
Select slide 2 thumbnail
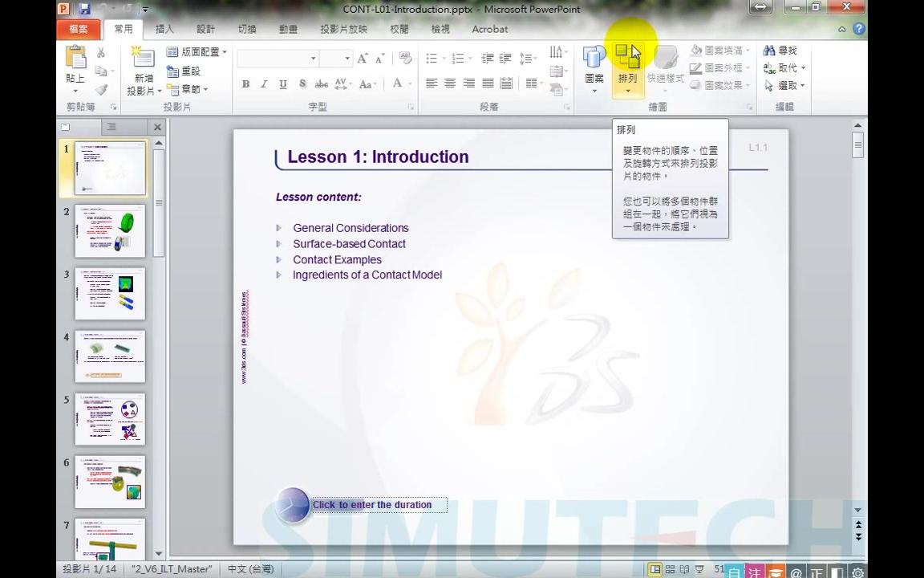click(x=110, y=231)
